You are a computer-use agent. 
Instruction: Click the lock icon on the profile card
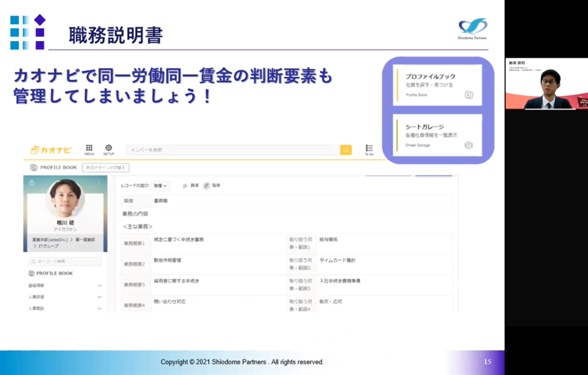[x=32, y=182]
